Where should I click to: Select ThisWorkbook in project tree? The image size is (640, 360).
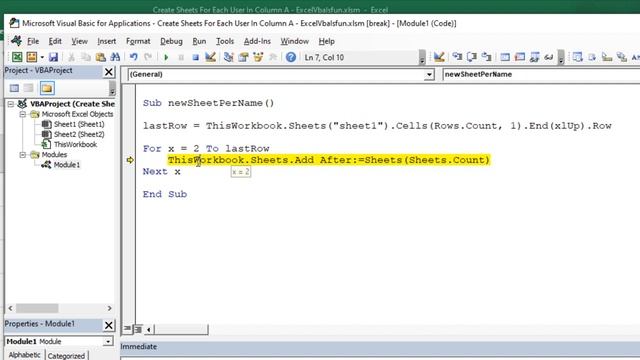[75, 144]
